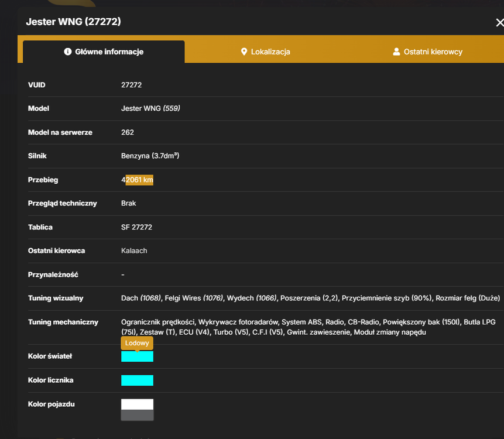This screenshot has height=439, width=504.
Task: Click Rozmiar felg (Duże) entry
Action: (468, 299)
